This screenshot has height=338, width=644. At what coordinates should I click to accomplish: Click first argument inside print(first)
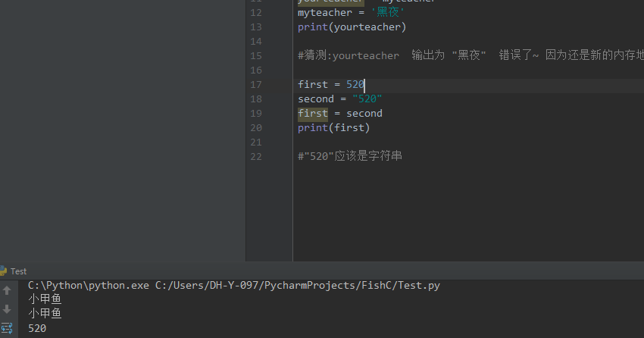click(349, 128)
